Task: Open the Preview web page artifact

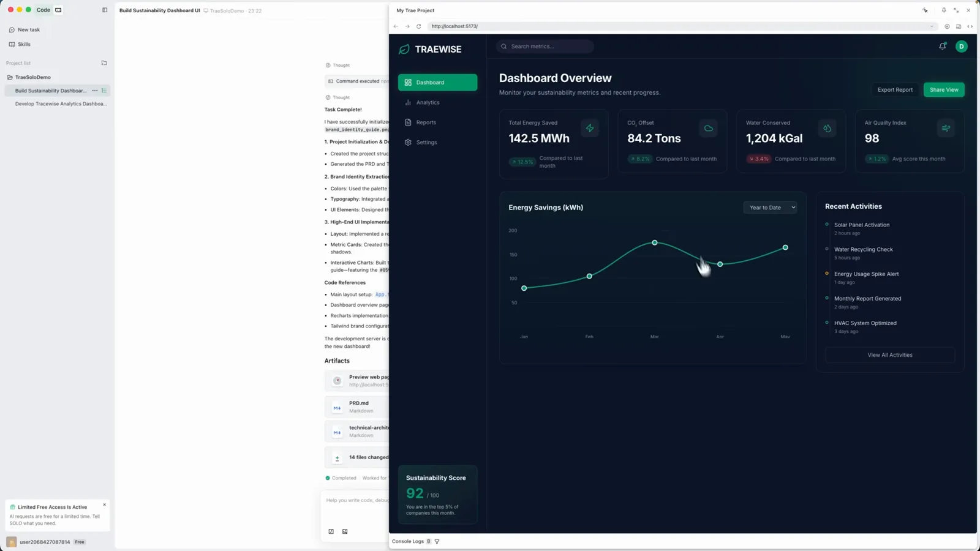Action: (x=357, y=381)
